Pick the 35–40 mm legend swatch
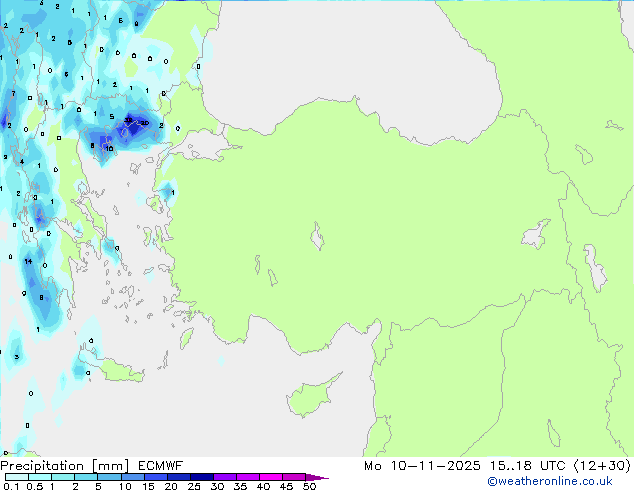 coord(247,477)
